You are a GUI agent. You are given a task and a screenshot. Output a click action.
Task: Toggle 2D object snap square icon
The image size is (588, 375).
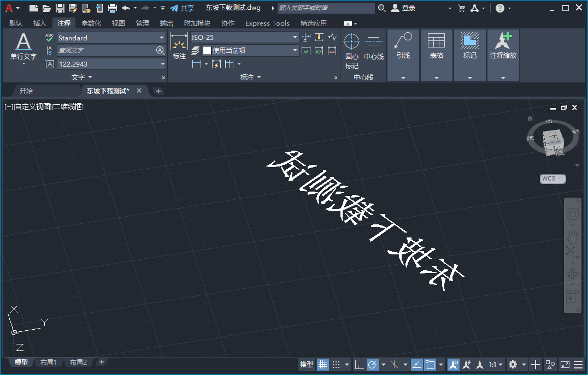(430, 365)
